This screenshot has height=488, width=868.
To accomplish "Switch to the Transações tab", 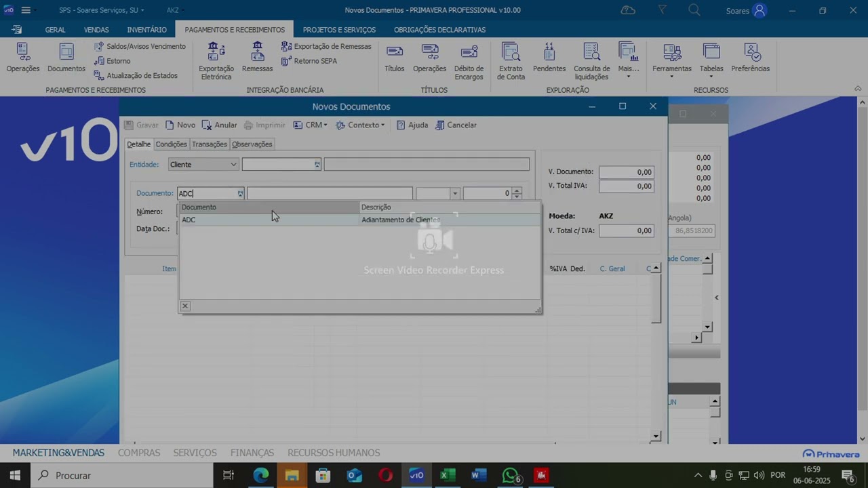I will (x=209, y=144).
